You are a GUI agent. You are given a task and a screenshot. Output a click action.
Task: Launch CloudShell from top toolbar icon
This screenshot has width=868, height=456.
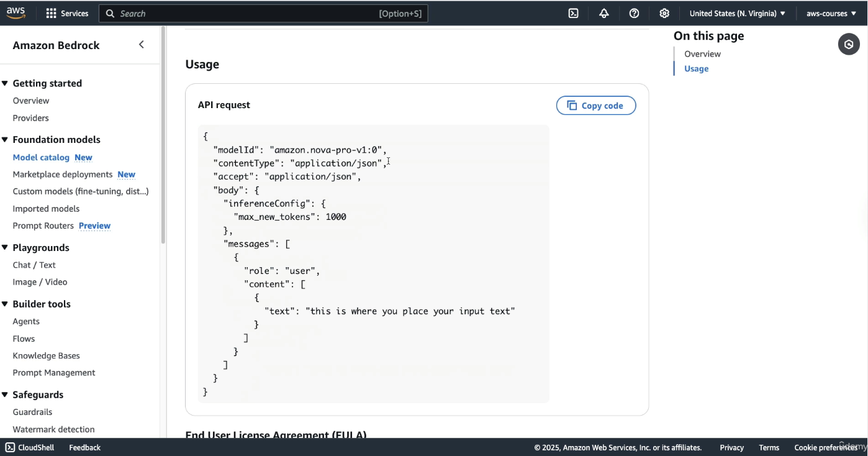click(x=574, y=13)
